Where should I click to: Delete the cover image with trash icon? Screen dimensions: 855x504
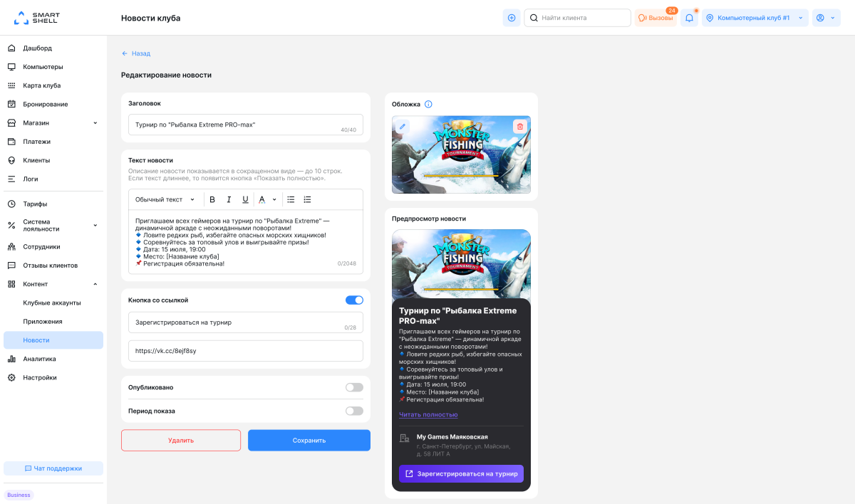click(x=520, y=126)
